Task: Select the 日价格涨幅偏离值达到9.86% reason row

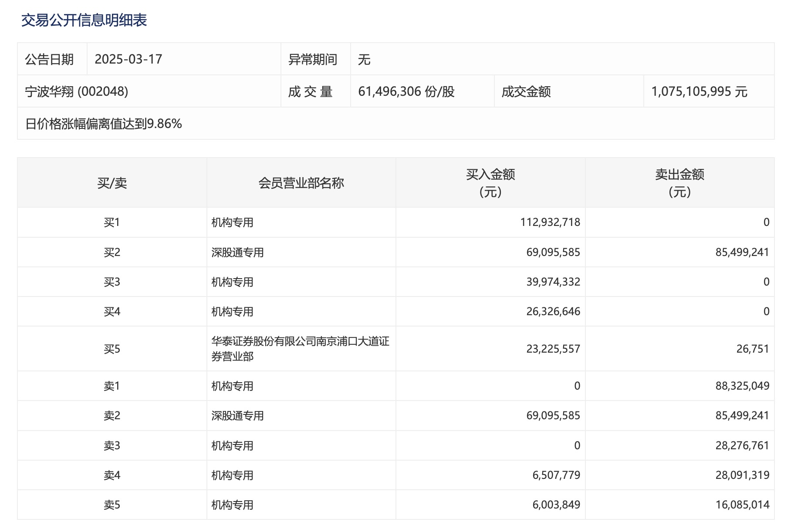Action: [104, 124]
